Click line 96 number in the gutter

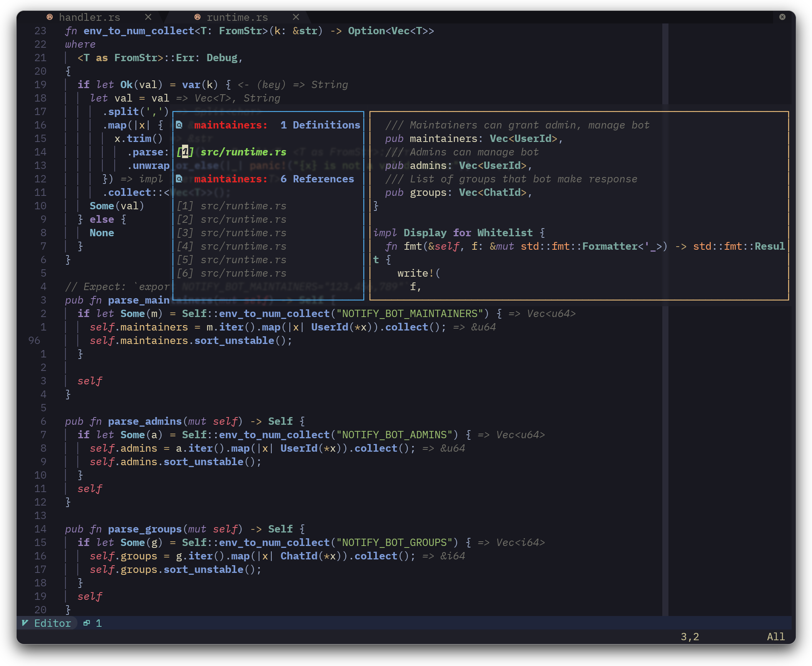point(34,341)
